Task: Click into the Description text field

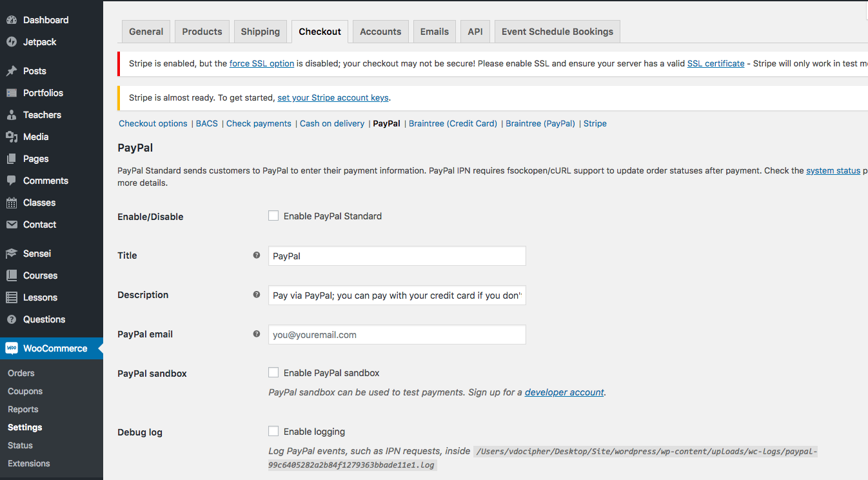Action: point(397,295)
